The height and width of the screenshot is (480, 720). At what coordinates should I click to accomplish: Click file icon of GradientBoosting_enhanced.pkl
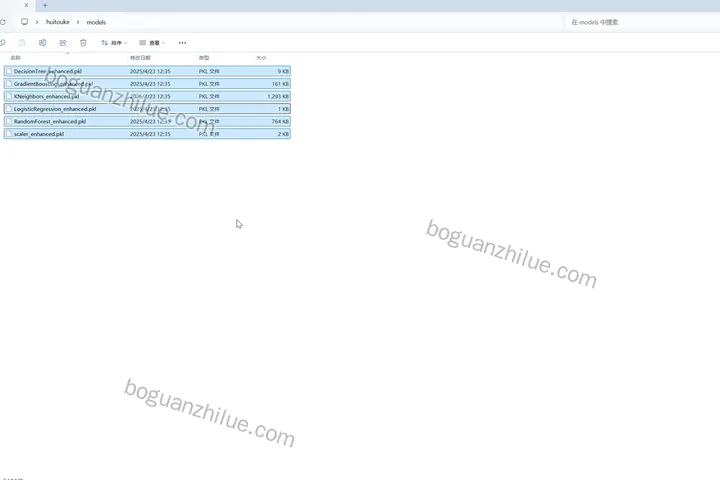9,84
